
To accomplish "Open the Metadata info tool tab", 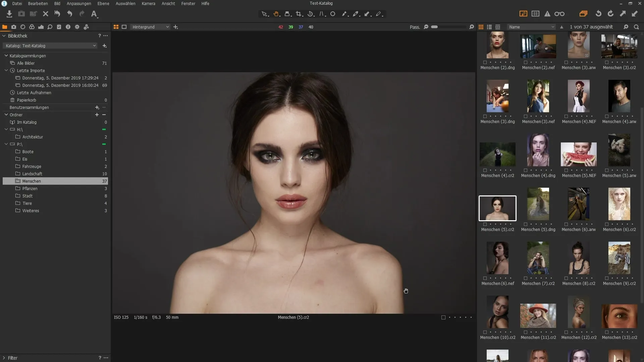I will 68,27.
